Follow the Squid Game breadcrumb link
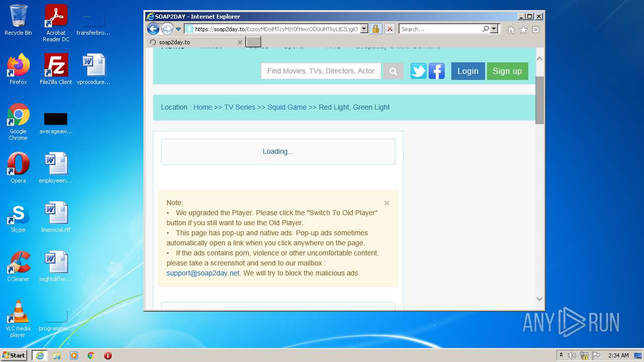 [x=287, y=107]
